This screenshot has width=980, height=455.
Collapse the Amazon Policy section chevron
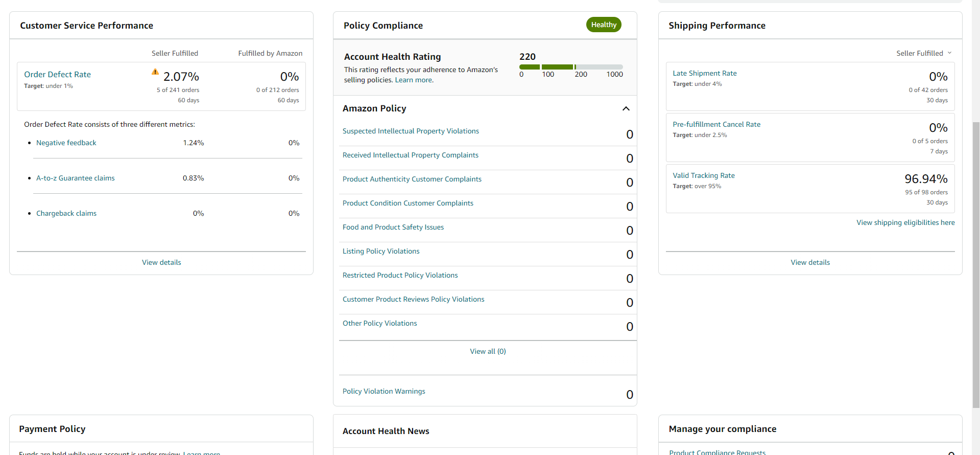[x=626, y=108]
